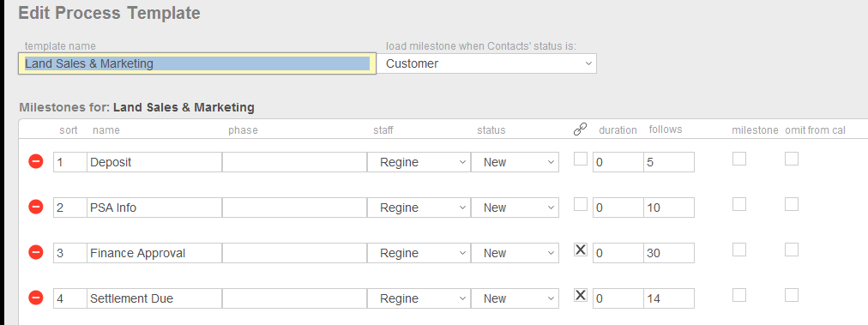This screenshot has height=325, width=868.
Task: Check omit from cal for Finance Approval
Action: point(792,250)
